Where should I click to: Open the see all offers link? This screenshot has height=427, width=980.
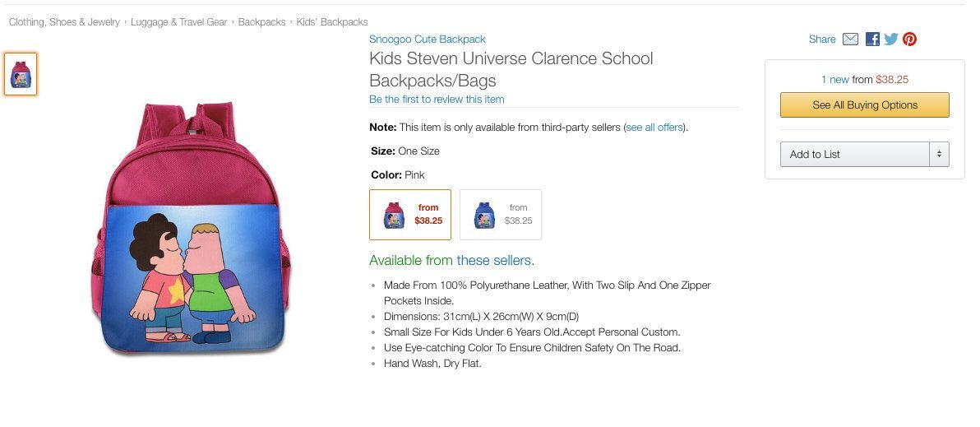[x=654, y=128]
